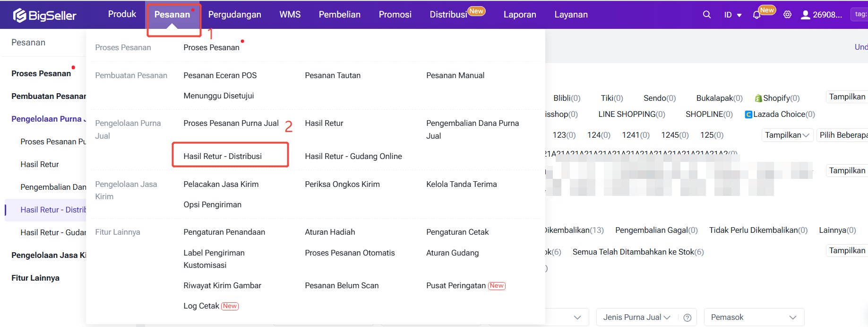Open Pesanan Manual
This screenshot has width=868, height=327.
[455, 75]
